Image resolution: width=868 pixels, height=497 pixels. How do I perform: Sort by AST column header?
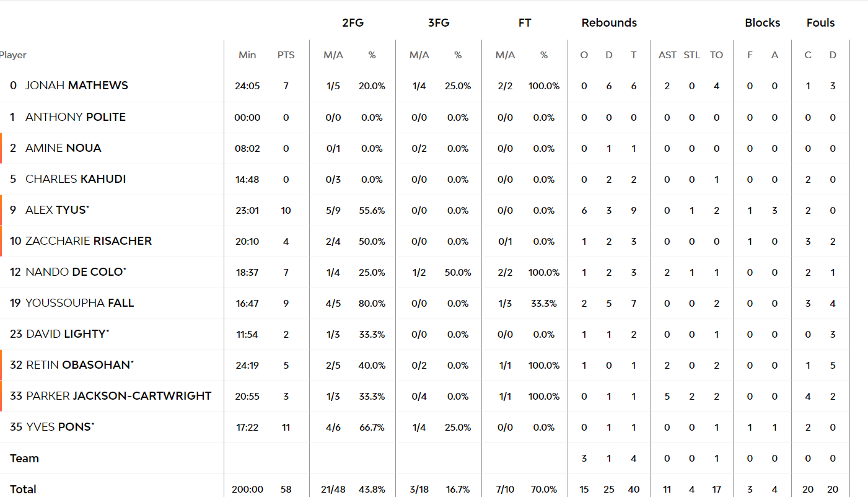(667, 55)
